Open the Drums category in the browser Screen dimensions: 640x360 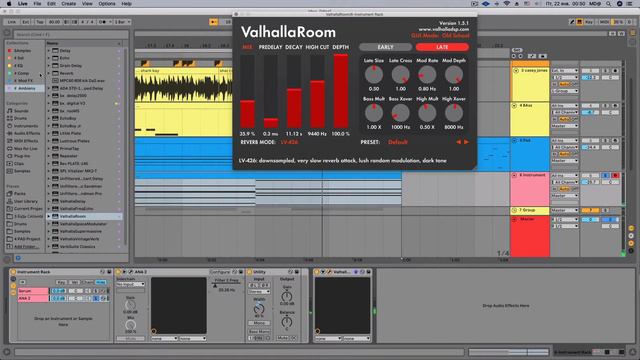(20, 118)
